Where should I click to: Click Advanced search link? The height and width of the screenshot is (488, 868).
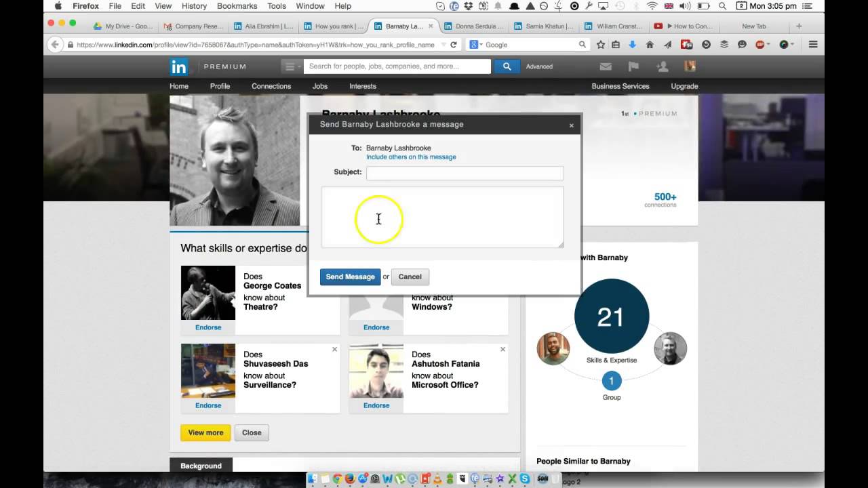[539, 66]
